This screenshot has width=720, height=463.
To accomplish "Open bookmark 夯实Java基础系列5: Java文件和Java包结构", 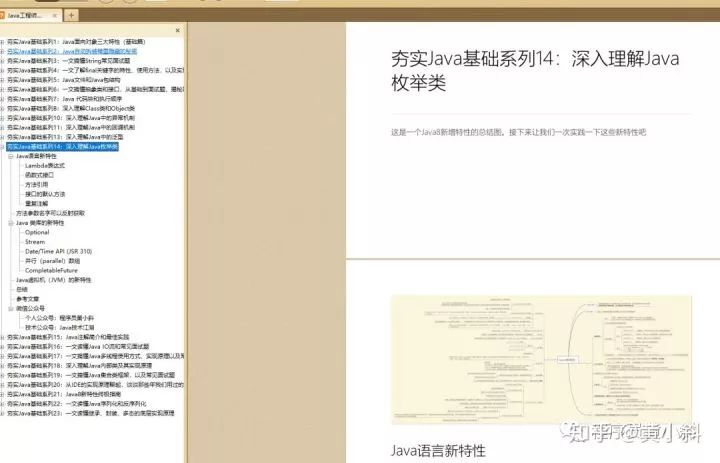I will 63,80.
